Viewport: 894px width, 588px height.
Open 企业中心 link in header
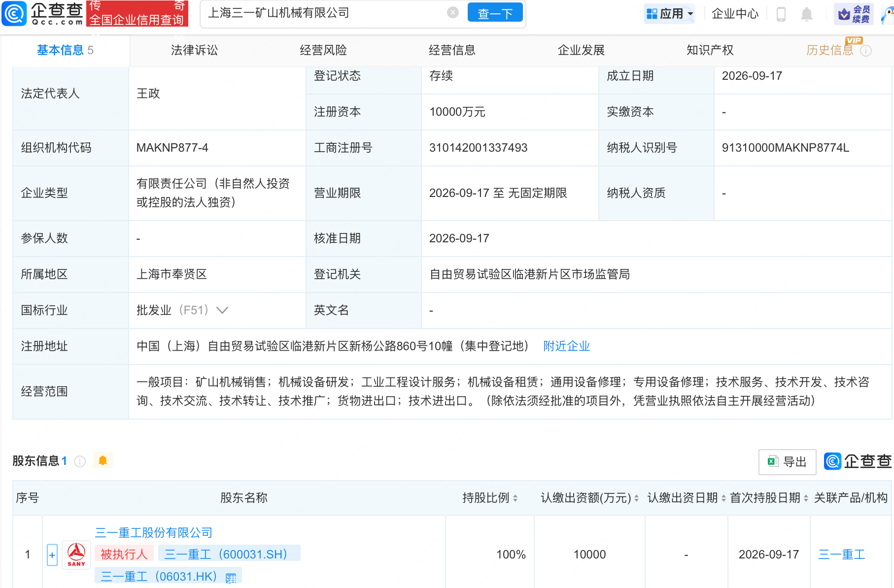click(735, 14)
